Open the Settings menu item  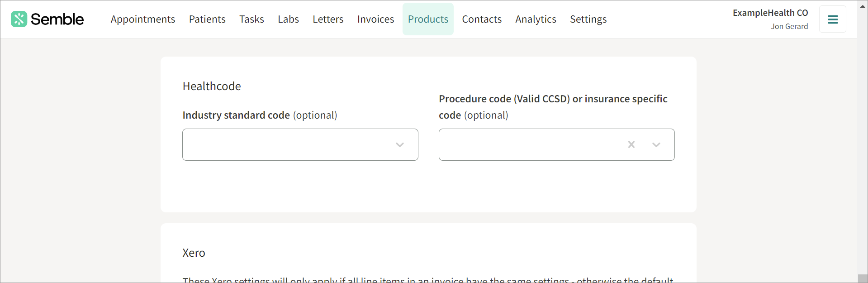click(x=588, y=19)
